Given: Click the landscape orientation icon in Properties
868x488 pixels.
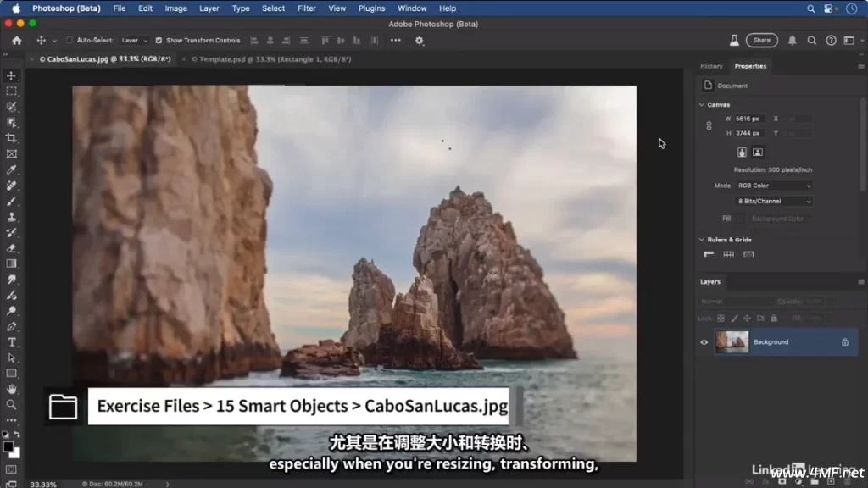Looking at the screenshot, I should pos(758,152).
